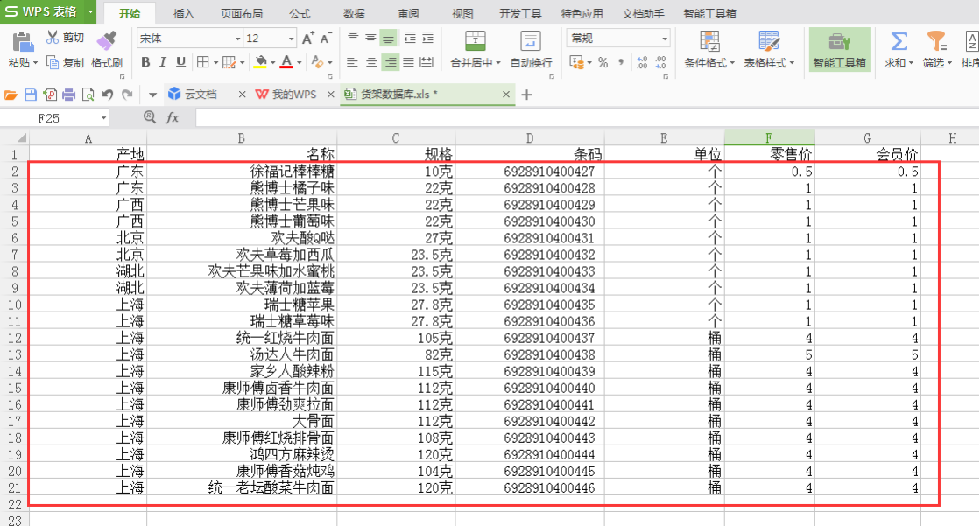
Task: Open the 页面布局 ribbon tab
Action: pyautogui.click(x=242, y=13)
